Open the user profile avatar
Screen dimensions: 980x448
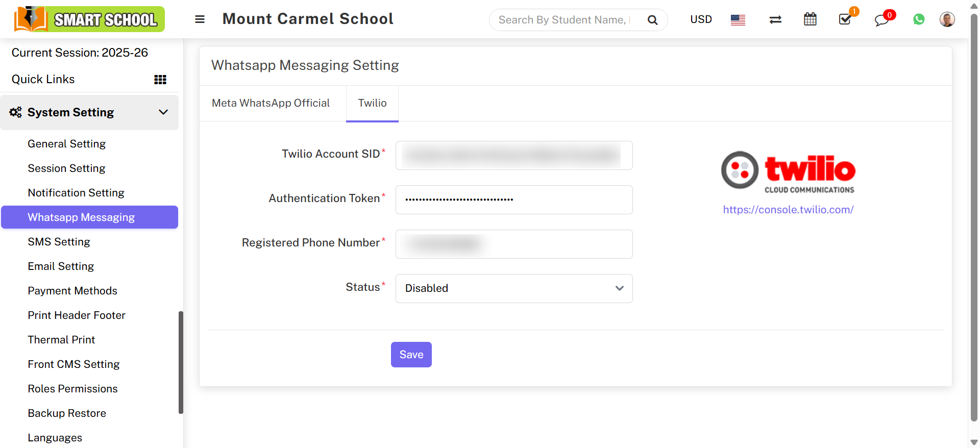tap(947, 19)
